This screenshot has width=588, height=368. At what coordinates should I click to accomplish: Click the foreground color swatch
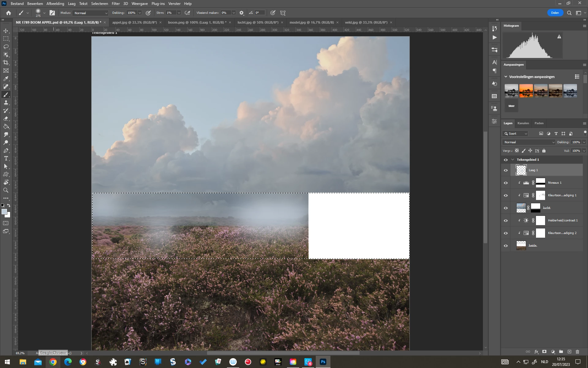4,212
